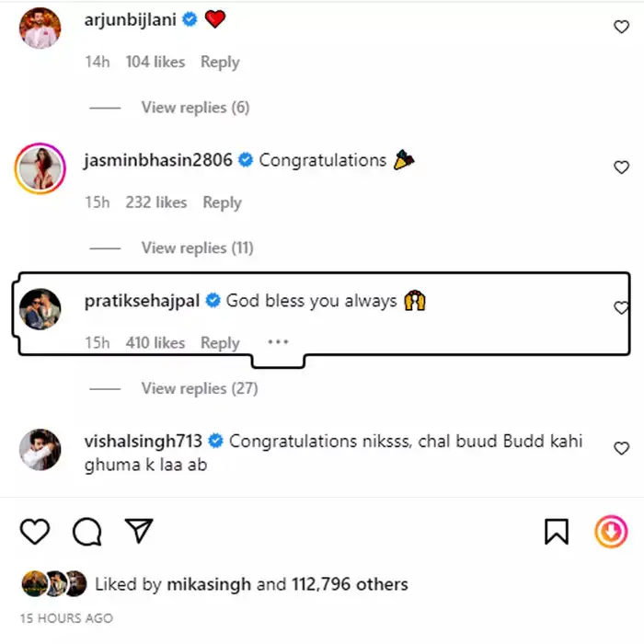The width and height of the screenshot is (644, 644).
Task: Open mikasingh's profile from likes line
Action: pos(211,584)
